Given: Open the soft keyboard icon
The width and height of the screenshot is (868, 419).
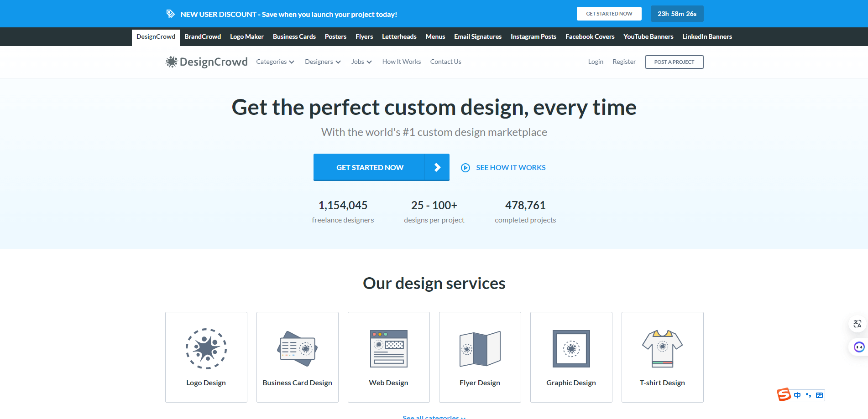Looking at the screenshot, I should point(819,395).
